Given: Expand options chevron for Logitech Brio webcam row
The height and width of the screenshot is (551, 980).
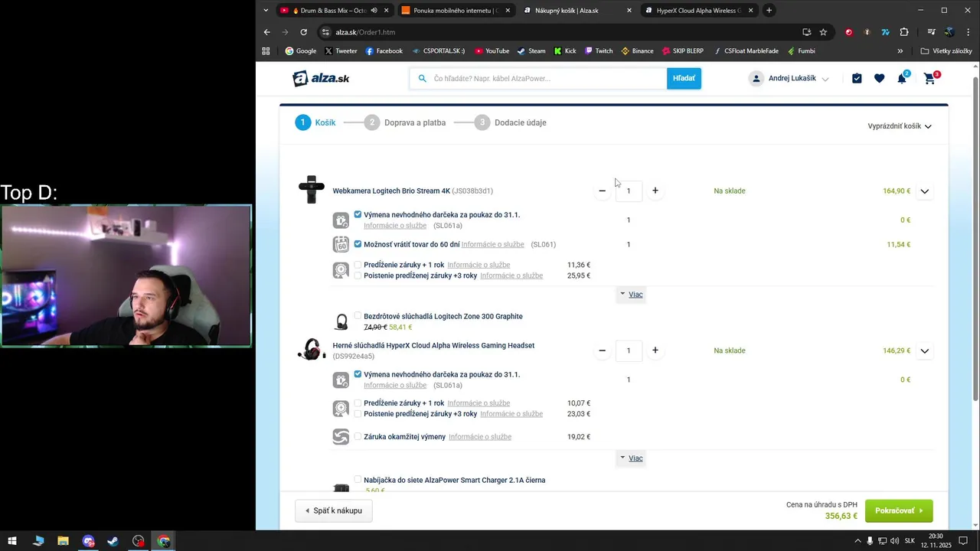Looking at the screenshot, I should coord(925,191).
